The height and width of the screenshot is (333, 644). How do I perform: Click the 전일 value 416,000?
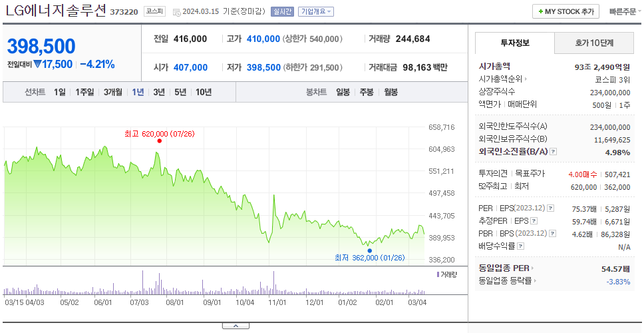tap(190, 39)
